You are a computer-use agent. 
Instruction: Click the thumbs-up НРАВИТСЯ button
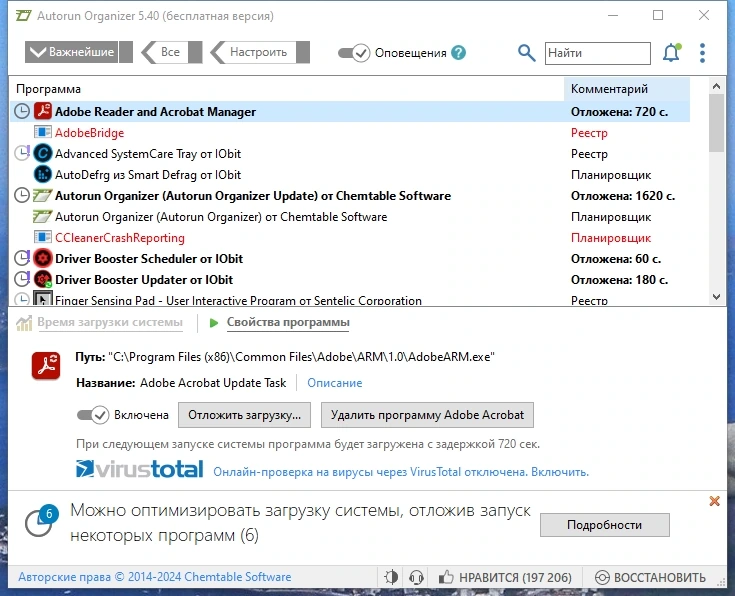(505, 577)
